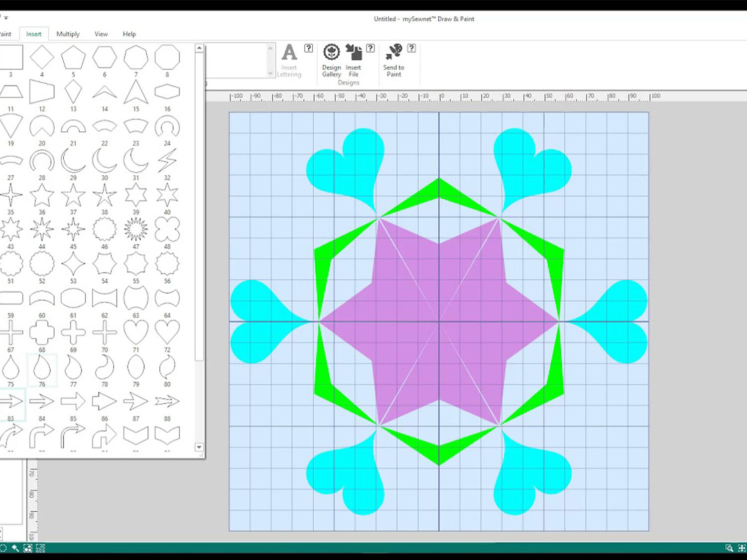Viewport: 747px width, 560px height.
Task: Expand the ribbon gallery with its down chevron
Action: pyautogui.click(x=270, y=73)
